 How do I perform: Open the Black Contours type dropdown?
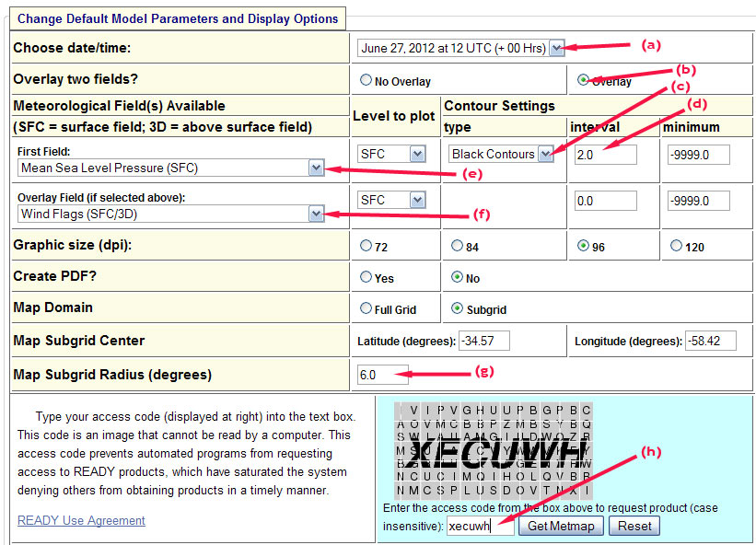[x=501, y=154]
